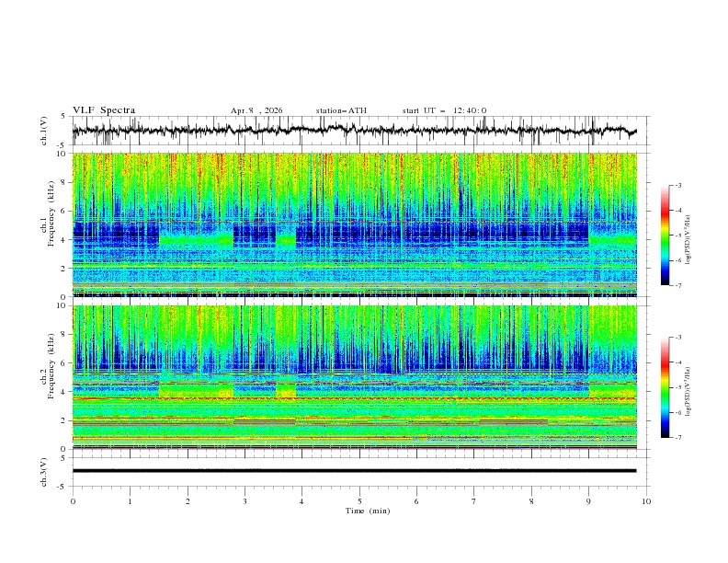Click time axis tick label "3"
This screenshot has height=563, width=728.
[x=245, y=501]
